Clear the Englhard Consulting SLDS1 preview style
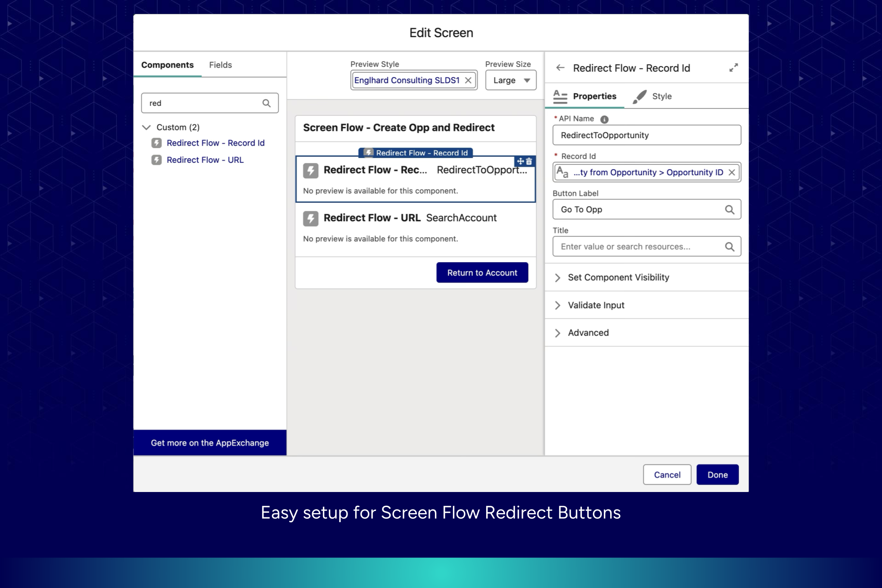The height and width of the screenshot is (588, 882). tap(468, 80)
